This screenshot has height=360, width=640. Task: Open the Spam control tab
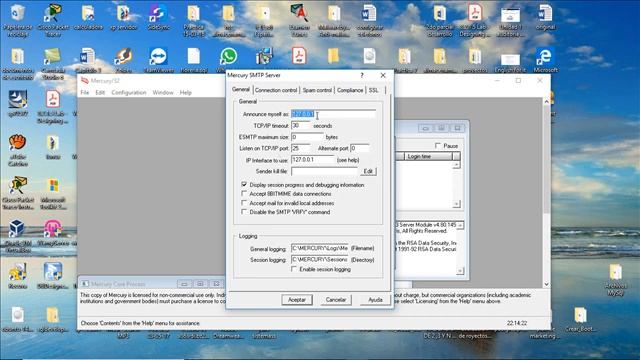[317, 90]
